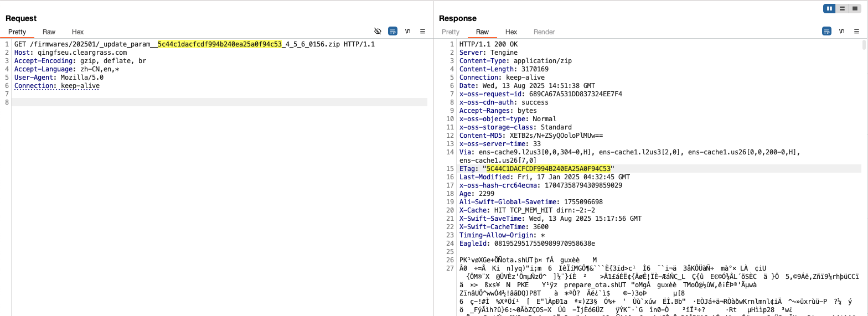The image size is (868, 316).
Task: Click the GET /firmwares request line
Action: (x=194, y=44)
